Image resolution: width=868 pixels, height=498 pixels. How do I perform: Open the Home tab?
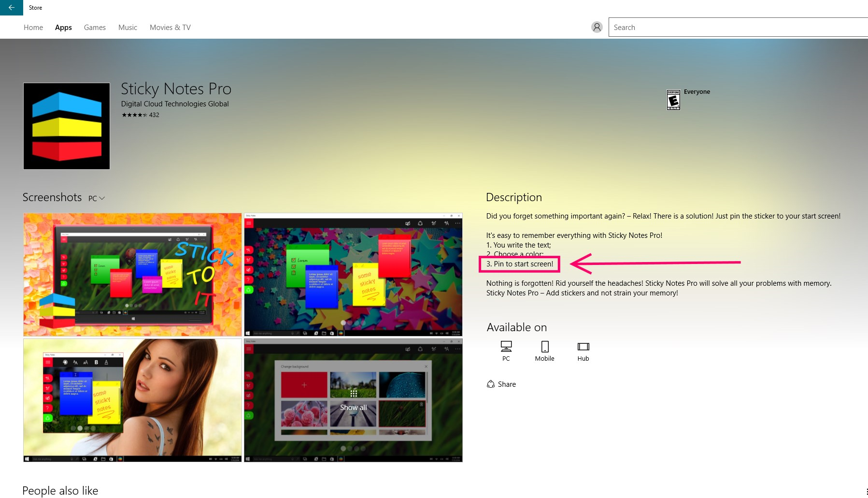33,28
